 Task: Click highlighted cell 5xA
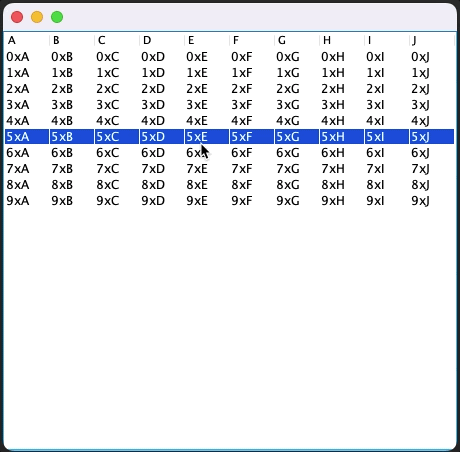tap(27, 137)
